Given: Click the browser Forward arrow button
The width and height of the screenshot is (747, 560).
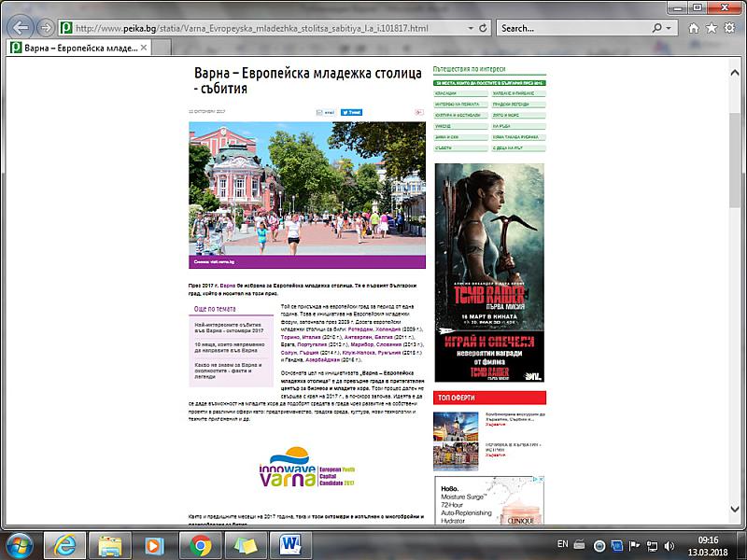Looking at the screenshot, I should (47, 28).
